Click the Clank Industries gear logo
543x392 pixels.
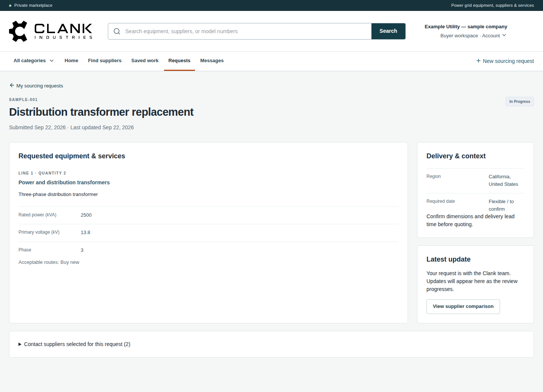(18, 31)
